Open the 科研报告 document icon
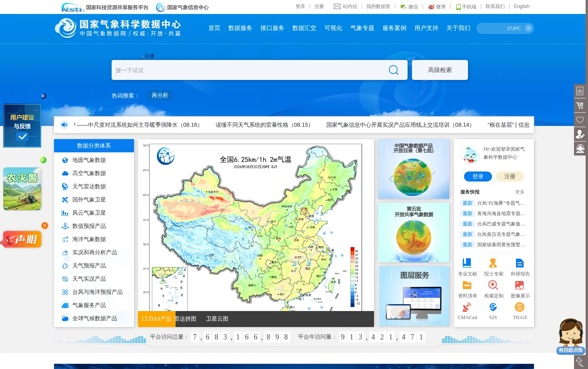Screen dimensions: 588x369 pyautogui.click(x=520, y=263)
